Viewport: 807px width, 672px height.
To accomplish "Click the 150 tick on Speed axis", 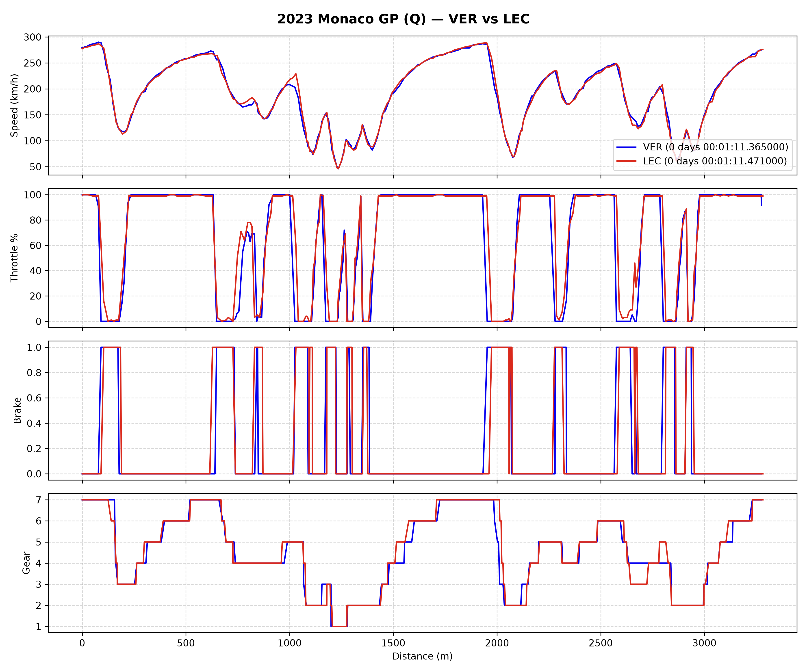I will click(x=33, y=115).
